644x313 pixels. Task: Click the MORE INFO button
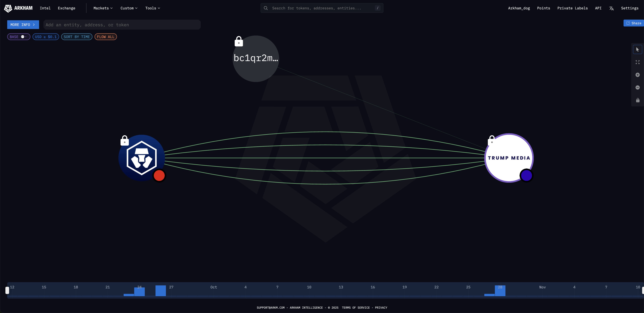(23, 25)
